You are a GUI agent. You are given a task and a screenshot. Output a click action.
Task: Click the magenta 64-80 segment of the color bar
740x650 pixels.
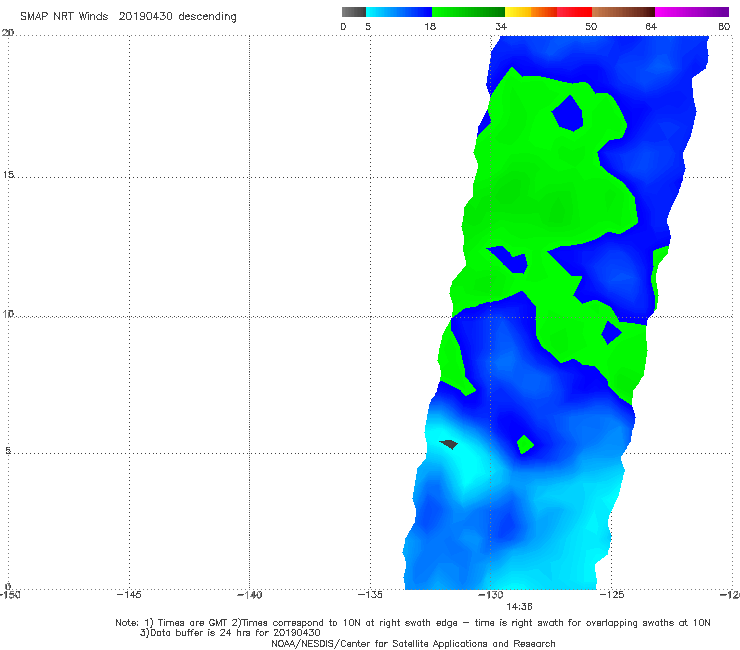click(692, 12)
